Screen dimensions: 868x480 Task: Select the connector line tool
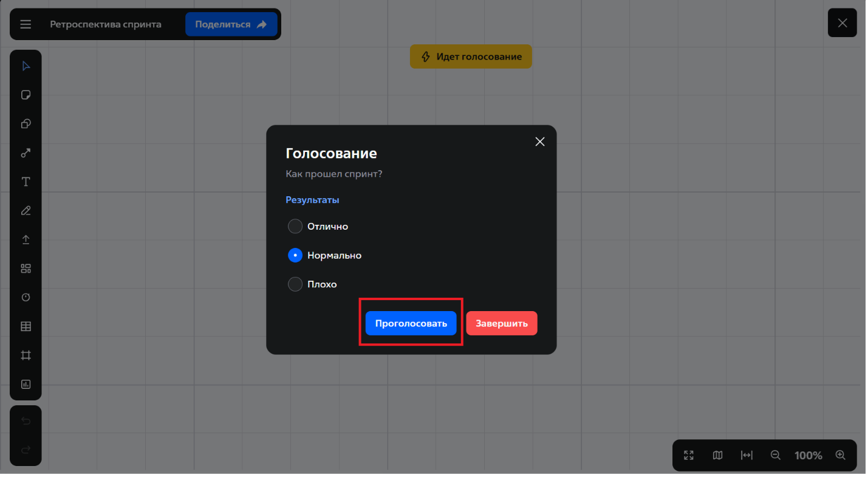point(26,153)
